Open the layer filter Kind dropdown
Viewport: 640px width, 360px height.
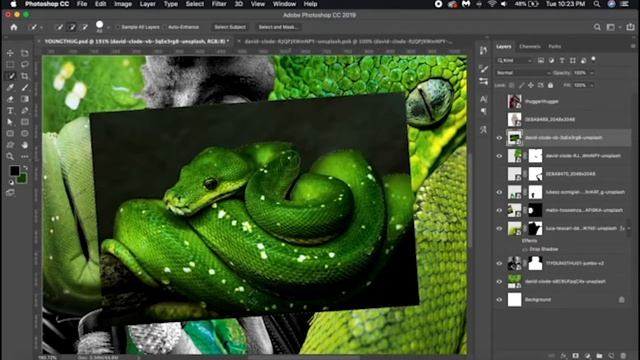pyautogui.click(x=514, y=60)
